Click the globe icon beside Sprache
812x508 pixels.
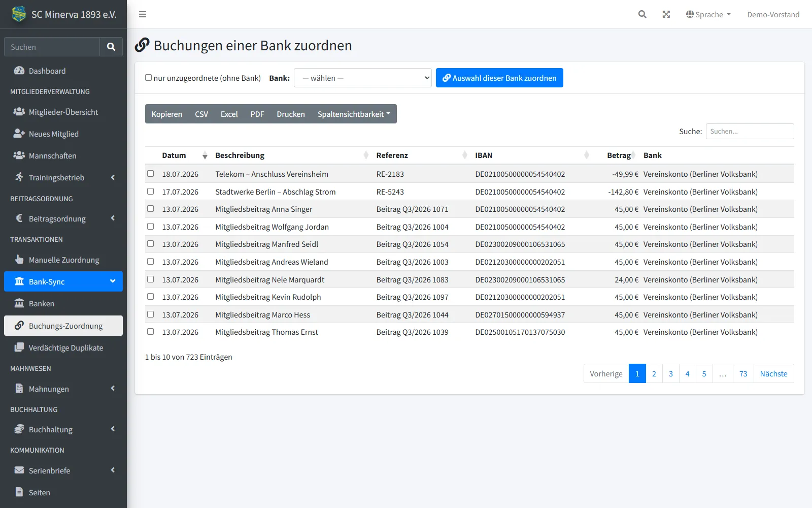coord(690,14)
